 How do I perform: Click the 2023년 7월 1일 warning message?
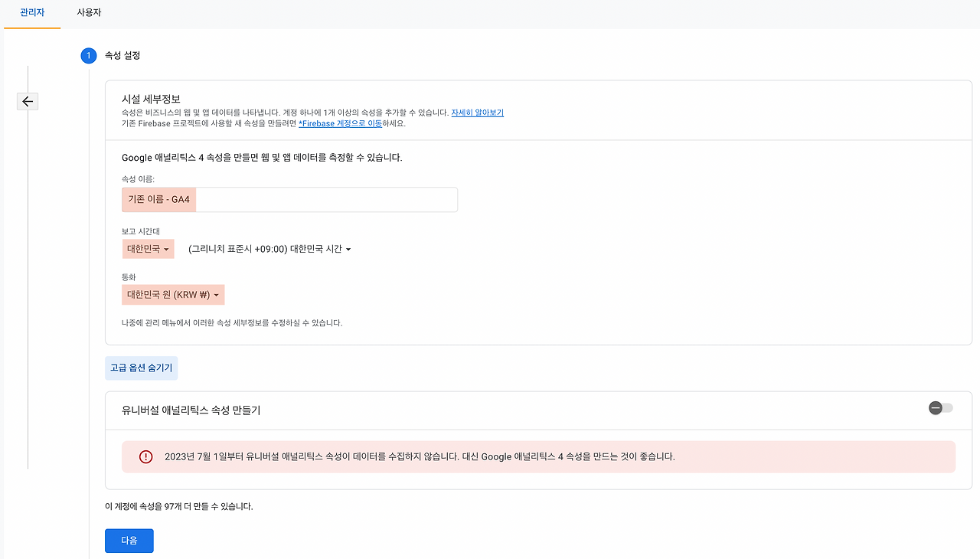coord(420,456)
